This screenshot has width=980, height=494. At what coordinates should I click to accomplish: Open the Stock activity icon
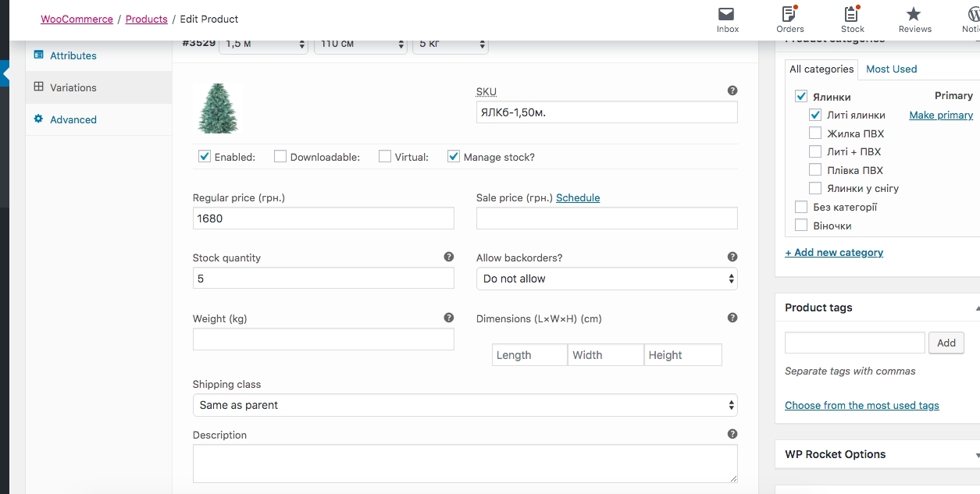[852, 15]
